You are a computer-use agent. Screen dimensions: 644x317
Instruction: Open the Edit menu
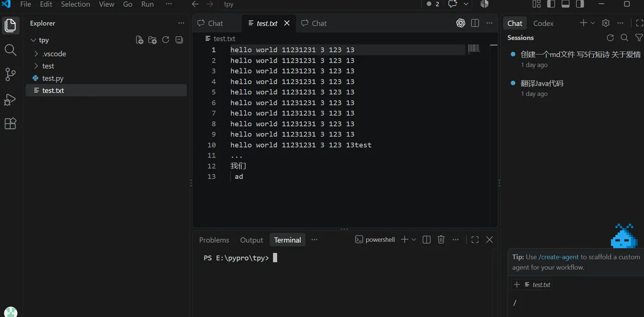(46, 4)
